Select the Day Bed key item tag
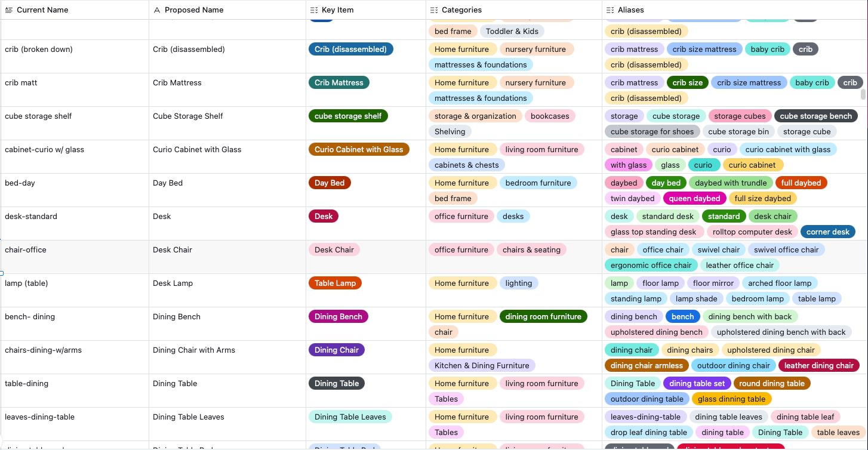868x450 pixels. tap(330, 183)
